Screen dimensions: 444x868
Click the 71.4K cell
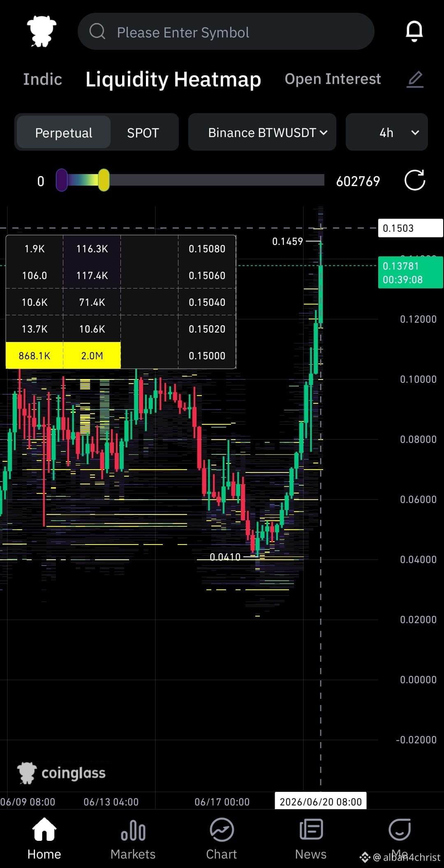tap(92, 302)
